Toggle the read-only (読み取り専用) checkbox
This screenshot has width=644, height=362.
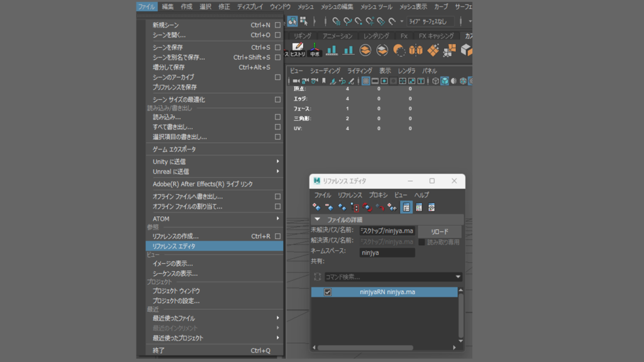(x=421, y=242)
